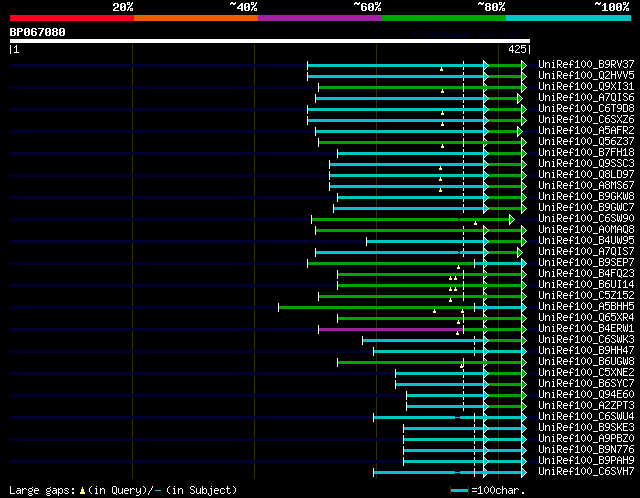Go to the UniRef100_Q94E60 label
This screenshot has height=498, width=640.
coord(586,395)
